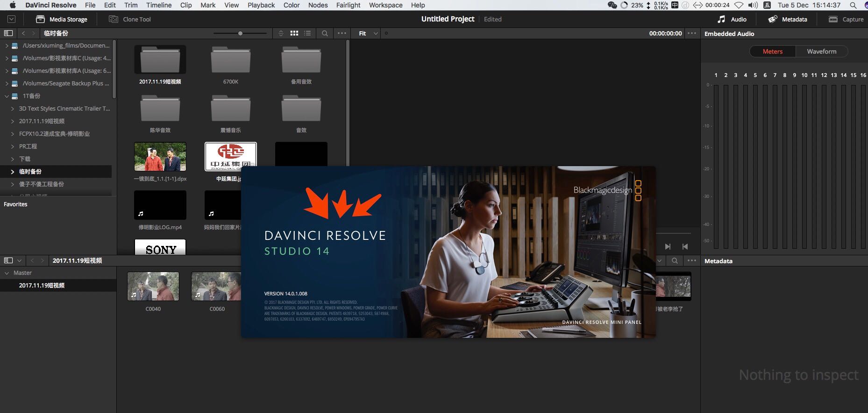Select the 2017.11.19短视频 bin under Master
868x413 pixels.
coord(58,286)
